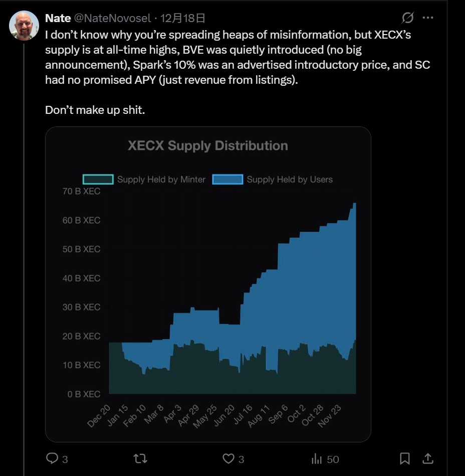465x476 pixels.
Task: Open the @NateNovosel handle link
Action: pyautogui.click(x=112, y=18)
